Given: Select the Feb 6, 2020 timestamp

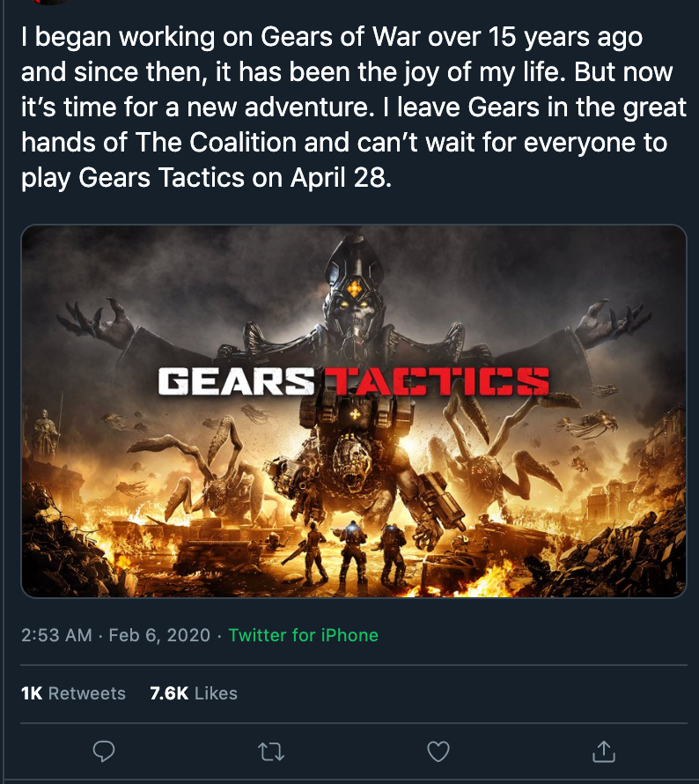Looking at the screenshot, I should pos(158,635).
